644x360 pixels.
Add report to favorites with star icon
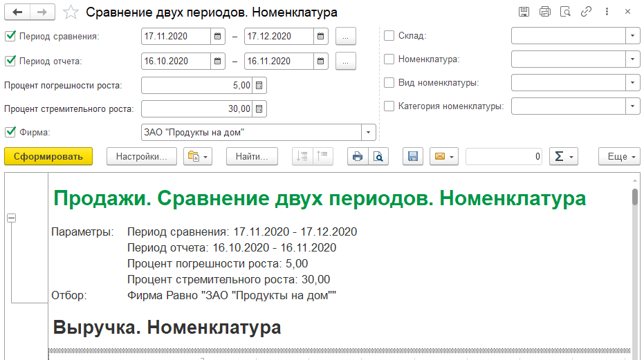(x=70, y=12)
